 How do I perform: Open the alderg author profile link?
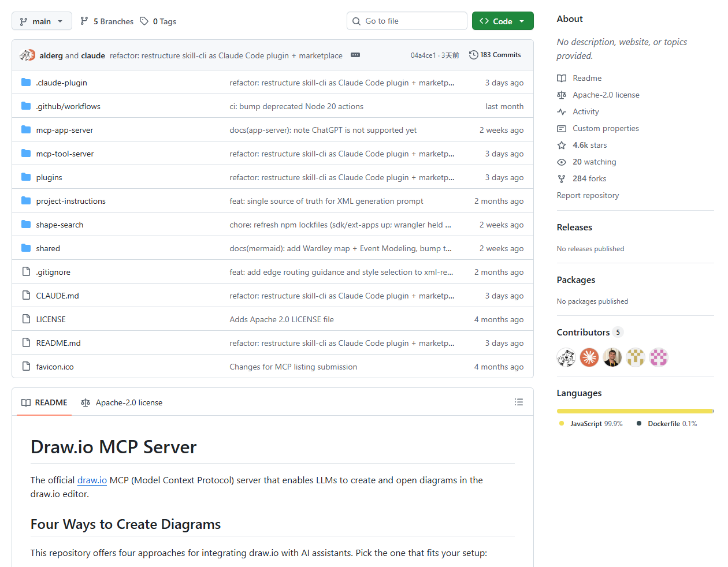click(x=51, y=55)
